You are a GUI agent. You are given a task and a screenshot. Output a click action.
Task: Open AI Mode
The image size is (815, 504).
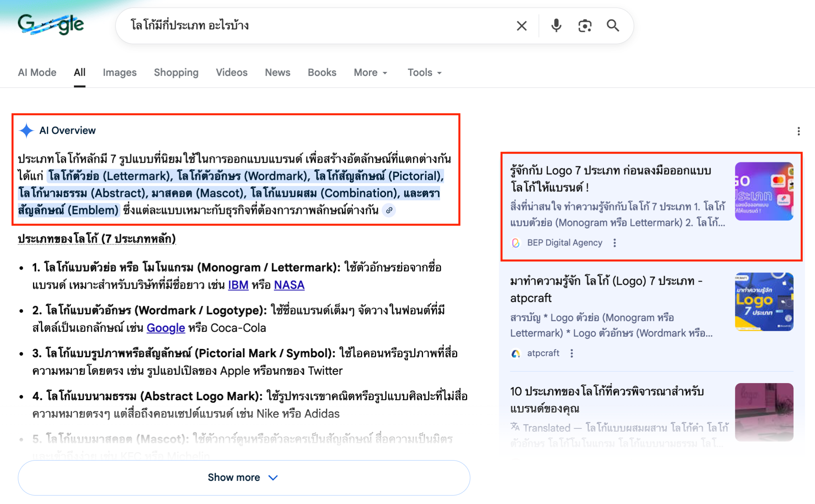pos(37,72)
